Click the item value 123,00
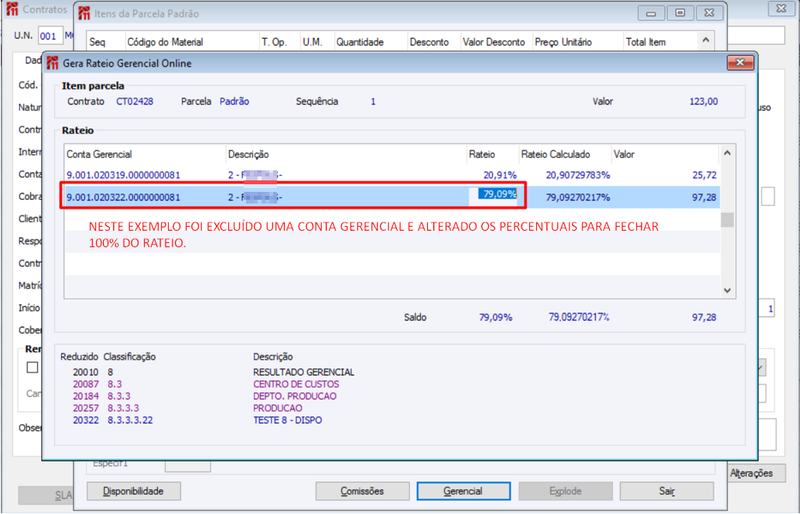The width and height of the screenshot is (800, 514). point(704,101)
